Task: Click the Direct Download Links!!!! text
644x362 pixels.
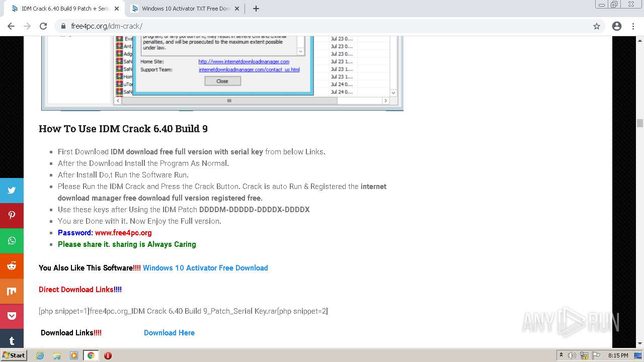Action: click(80, 290)
